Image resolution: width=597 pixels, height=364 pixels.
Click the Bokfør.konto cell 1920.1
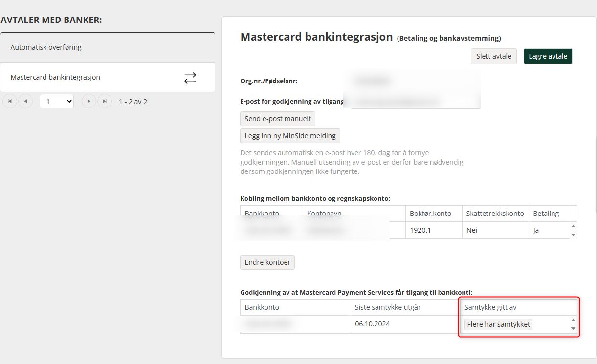(434, 230)
